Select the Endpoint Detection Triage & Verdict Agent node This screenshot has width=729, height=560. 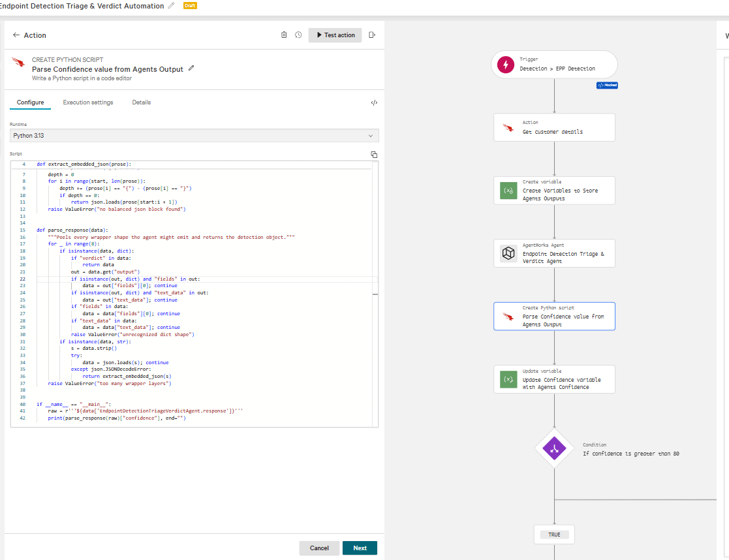554,253
